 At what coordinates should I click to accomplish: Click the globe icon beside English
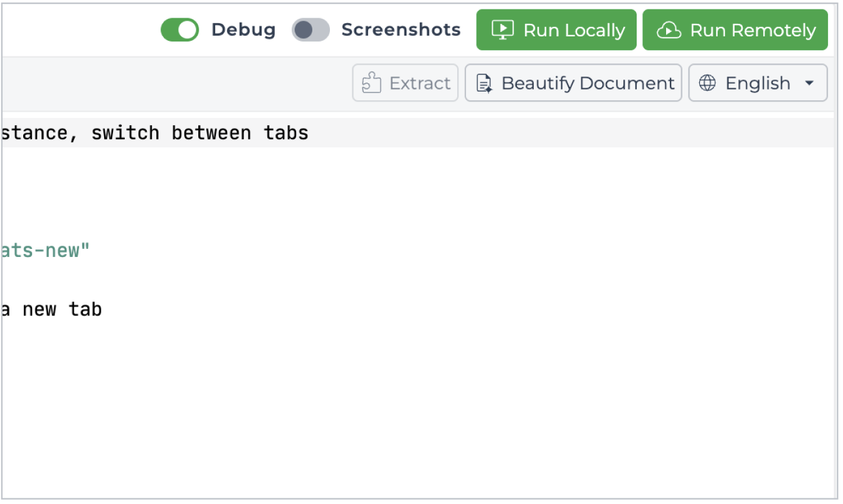[x=709, y=83]
